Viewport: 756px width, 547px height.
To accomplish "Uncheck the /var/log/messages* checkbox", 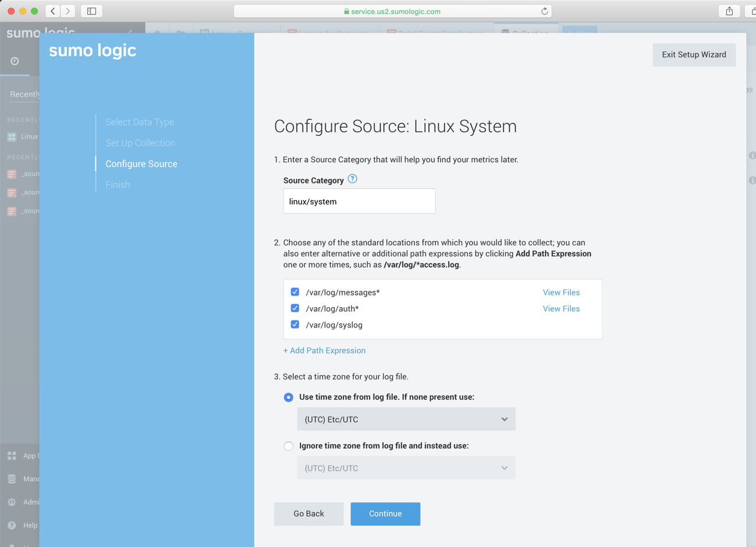I will pos(295,292).
